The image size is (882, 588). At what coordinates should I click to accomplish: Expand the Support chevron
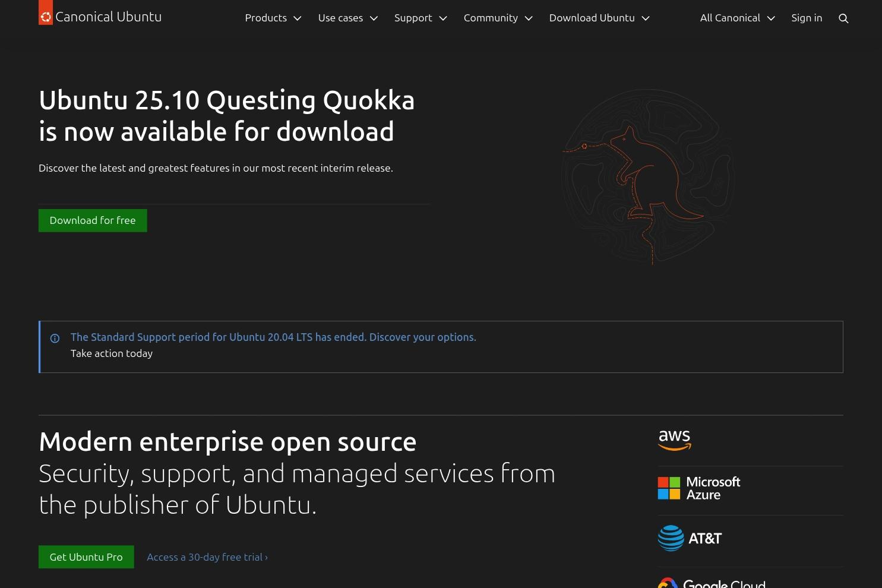(x=443, y=18)
